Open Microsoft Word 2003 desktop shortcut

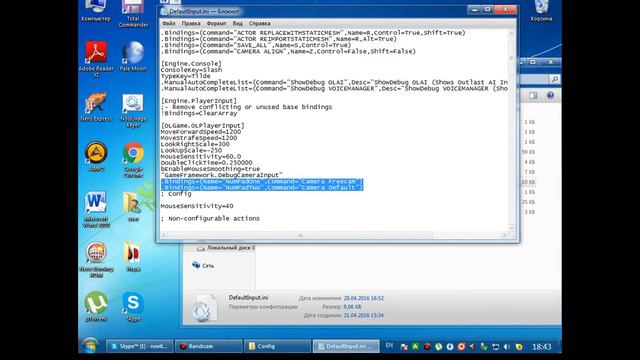pos(96,209)
